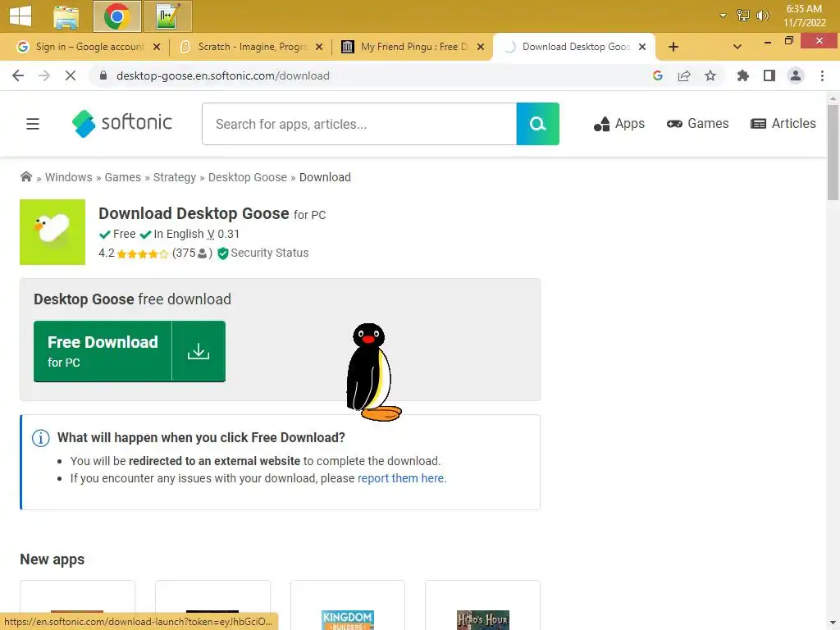Show hidden system tray icons
The height and width of the screenshot is (630, 840).
tap(724, 16)
